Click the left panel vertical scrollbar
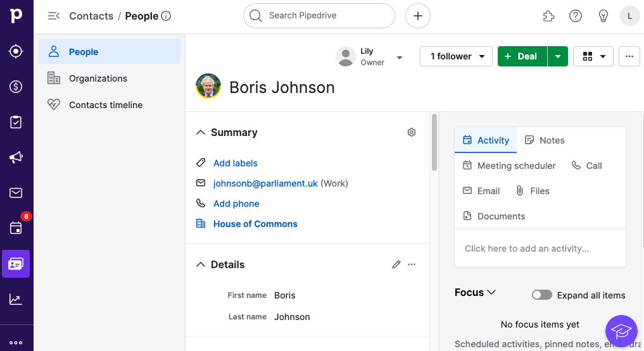 pyautogui.click(x=434, y=142)
